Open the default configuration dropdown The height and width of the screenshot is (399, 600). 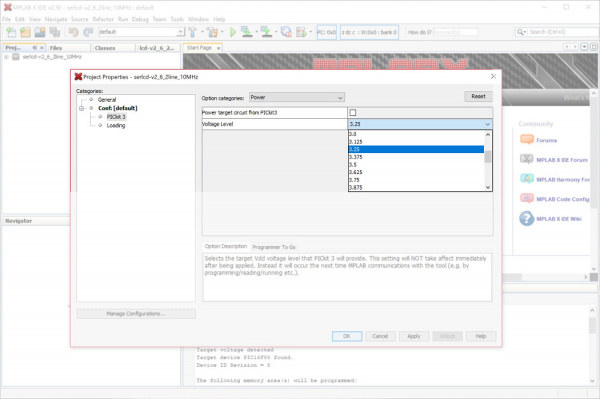pyautogui.click(x=180, y=32)
